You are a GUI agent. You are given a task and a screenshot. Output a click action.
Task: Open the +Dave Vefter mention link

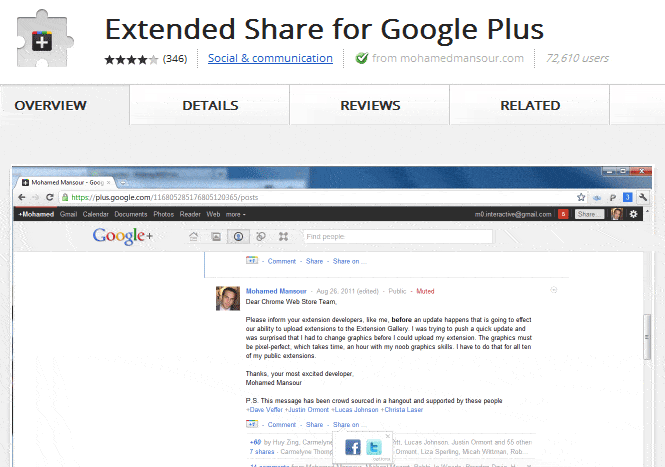tap(264, 410)
